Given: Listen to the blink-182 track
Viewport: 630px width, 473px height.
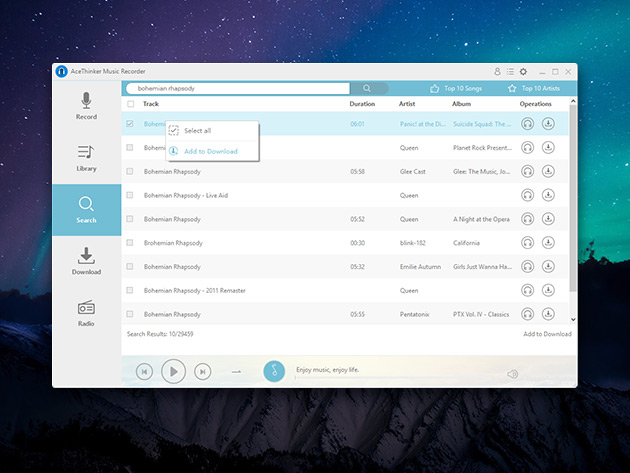Looking at the screenshot, I should (528, 242).
